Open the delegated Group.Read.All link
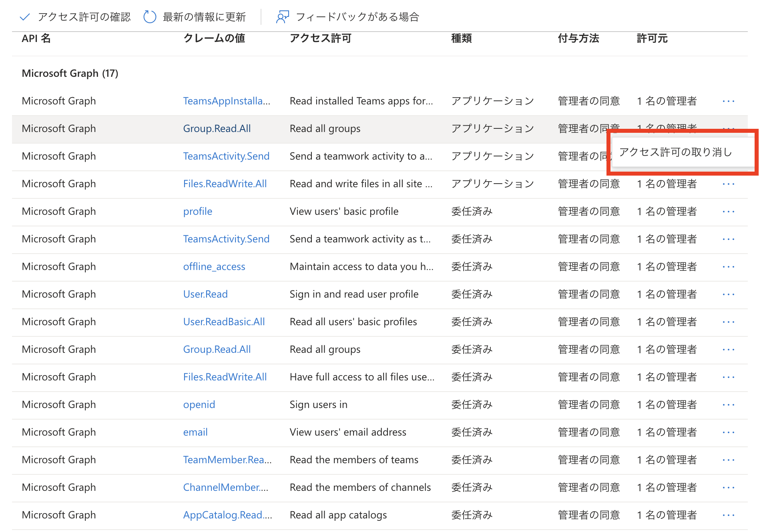759x532 pixels. [217, 349]
